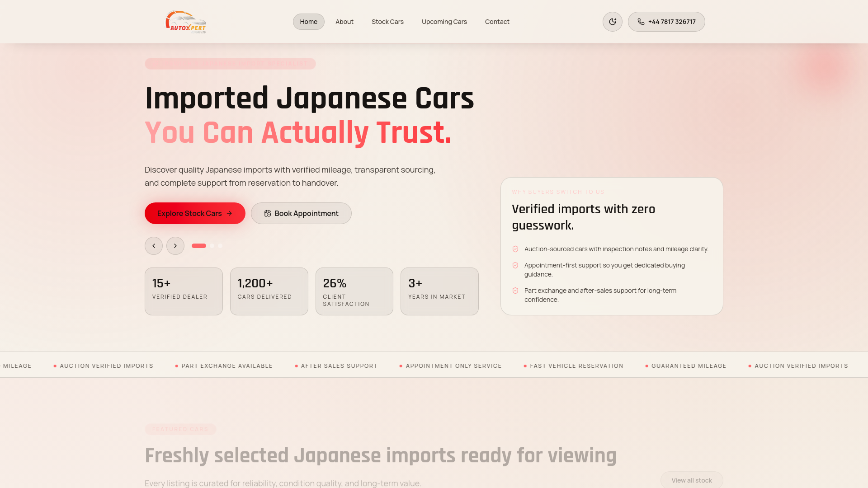Click the 26% Client Satisfaction card
Viewport: 868px width, 488px height.
[x=354, y=291]
